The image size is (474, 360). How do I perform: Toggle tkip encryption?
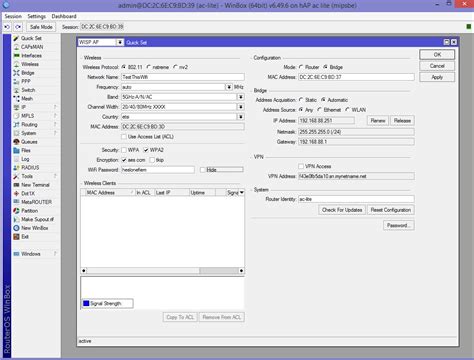152,160
